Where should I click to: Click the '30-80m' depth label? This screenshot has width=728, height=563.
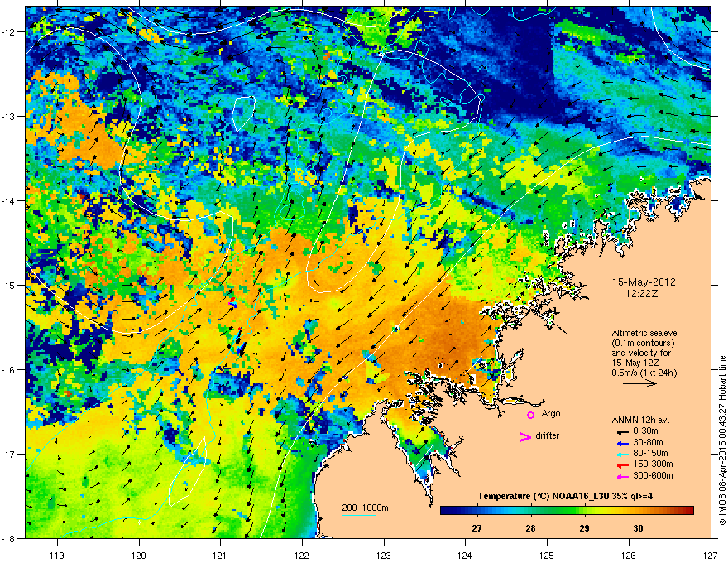pos(648,442)
